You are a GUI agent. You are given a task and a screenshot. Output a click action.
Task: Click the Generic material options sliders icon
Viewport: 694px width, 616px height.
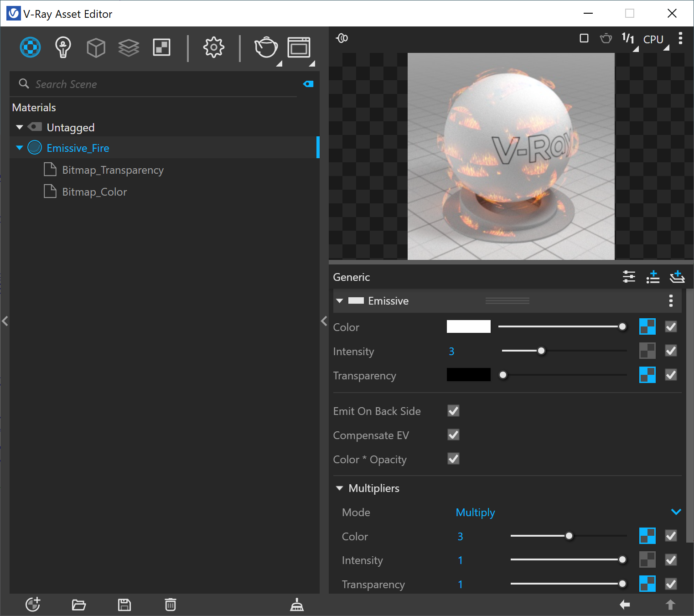pyautogui.click(x=629, y=277)
